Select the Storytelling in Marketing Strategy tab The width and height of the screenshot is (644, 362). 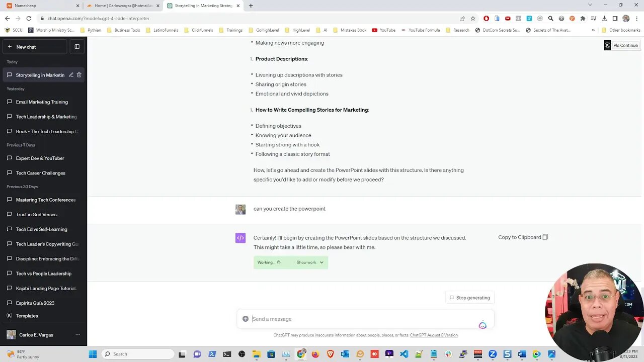click(203, 6)
